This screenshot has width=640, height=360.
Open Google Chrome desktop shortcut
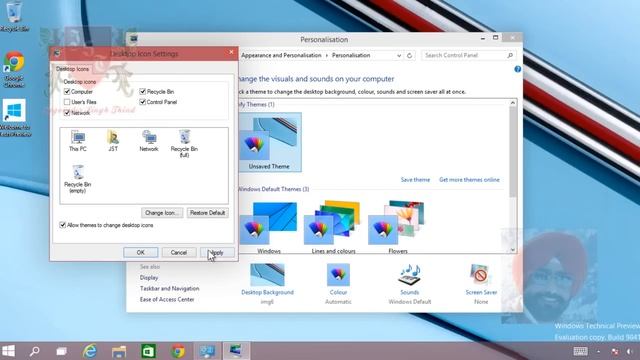(x=14, y=69)
